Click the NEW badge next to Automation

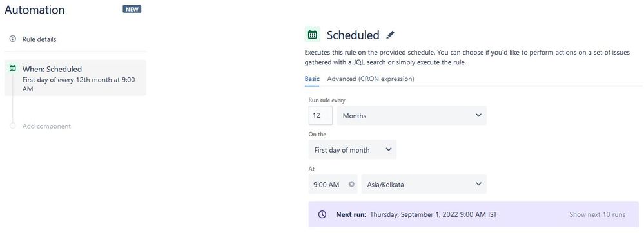[x=132, y=9]
